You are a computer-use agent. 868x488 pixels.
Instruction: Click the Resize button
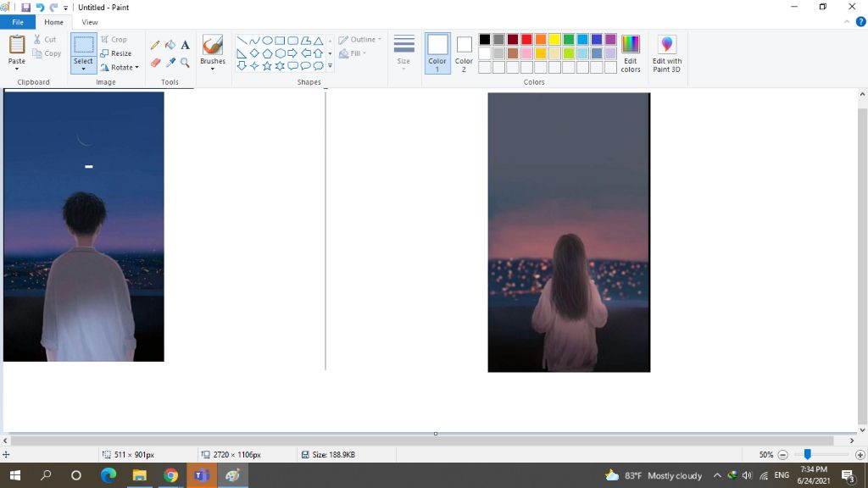coord(116,53)
